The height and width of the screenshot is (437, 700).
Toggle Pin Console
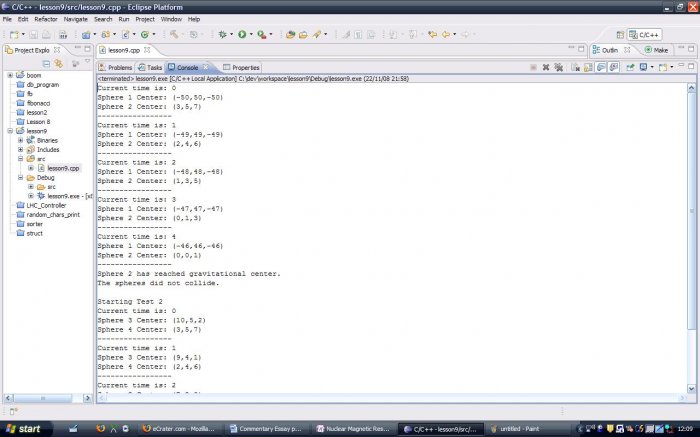tap(630, 67)
